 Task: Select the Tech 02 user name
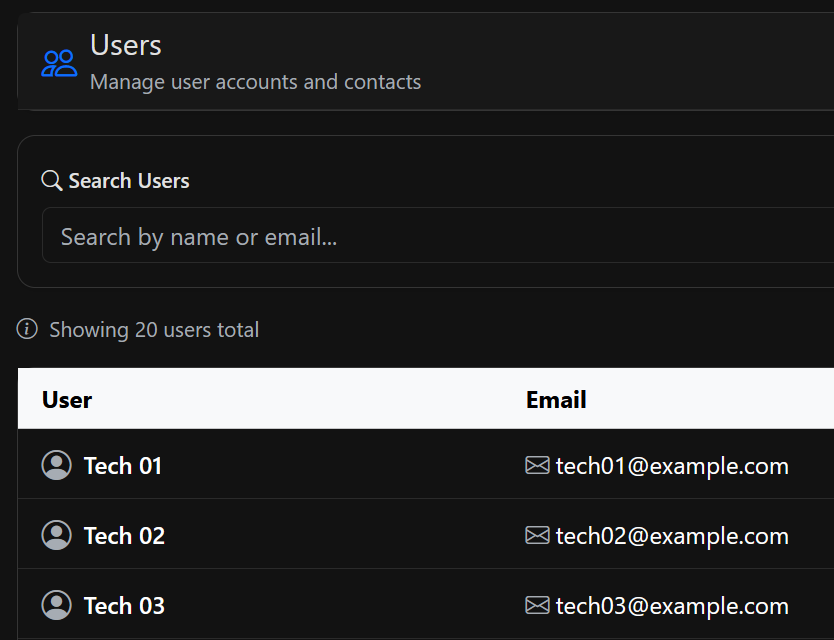pyautogui.click(x=124, y=535)
